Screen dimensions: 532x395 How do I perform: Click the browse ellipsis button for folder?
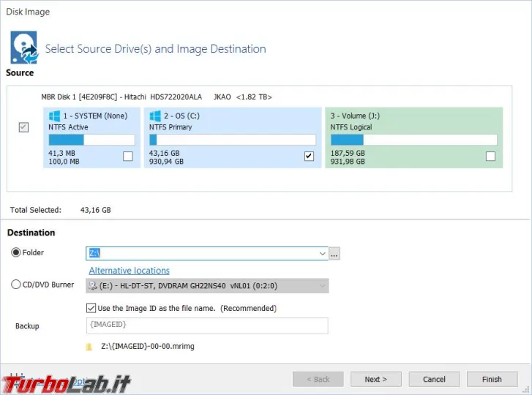point(334,254)
